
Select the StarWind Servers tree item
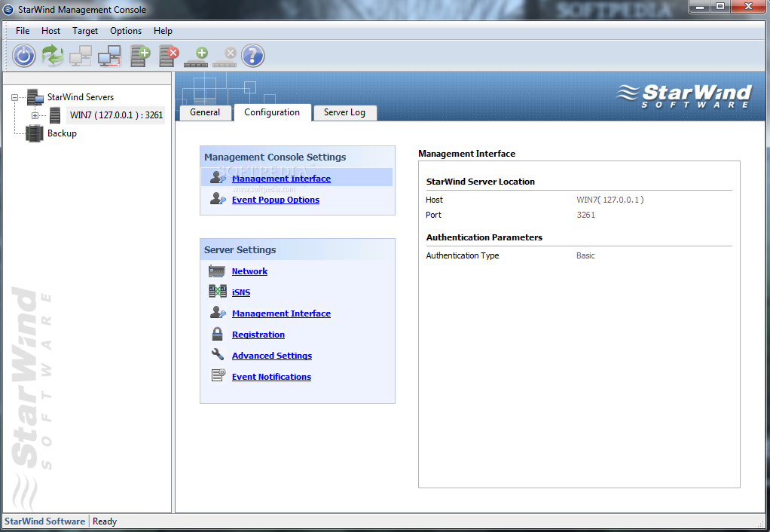point(81,97)
